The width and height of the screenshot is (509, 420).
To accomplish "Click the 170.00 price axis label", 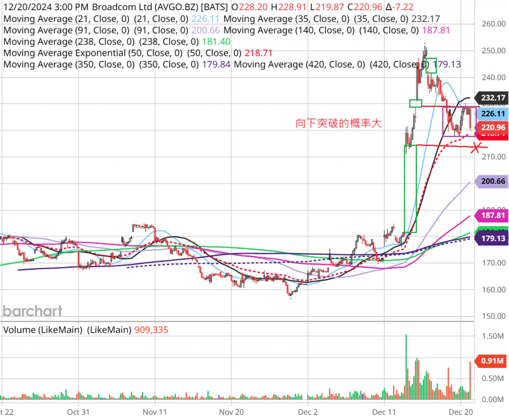I will point(493,263).
